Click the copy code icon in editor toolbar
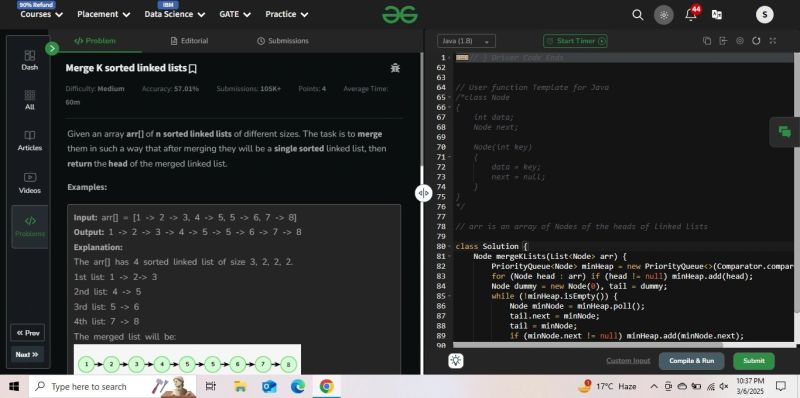The image size is (800, 398). click(707, 41)
